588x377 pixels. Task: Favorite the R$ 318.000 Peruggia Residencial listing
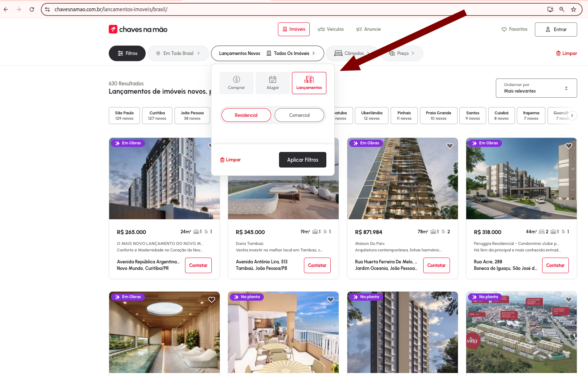pyautogui.click(x=568, y=146)
